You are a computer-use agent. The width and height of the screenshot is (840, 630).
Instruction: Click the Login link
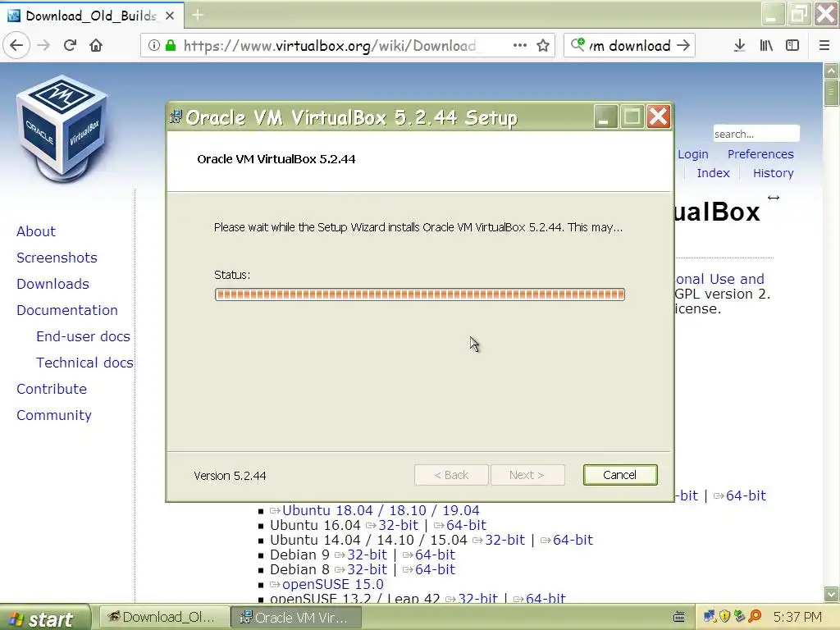692,154
